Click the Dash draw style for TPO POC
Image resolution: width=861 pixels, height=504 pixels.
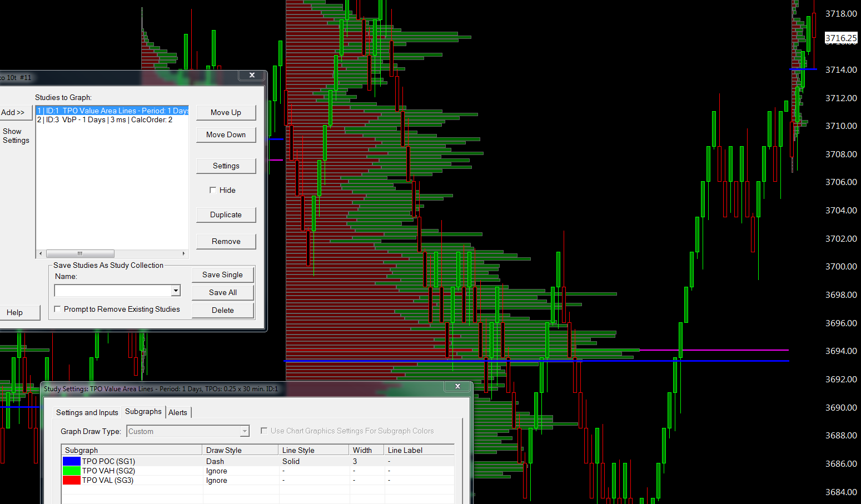[215, 461]
